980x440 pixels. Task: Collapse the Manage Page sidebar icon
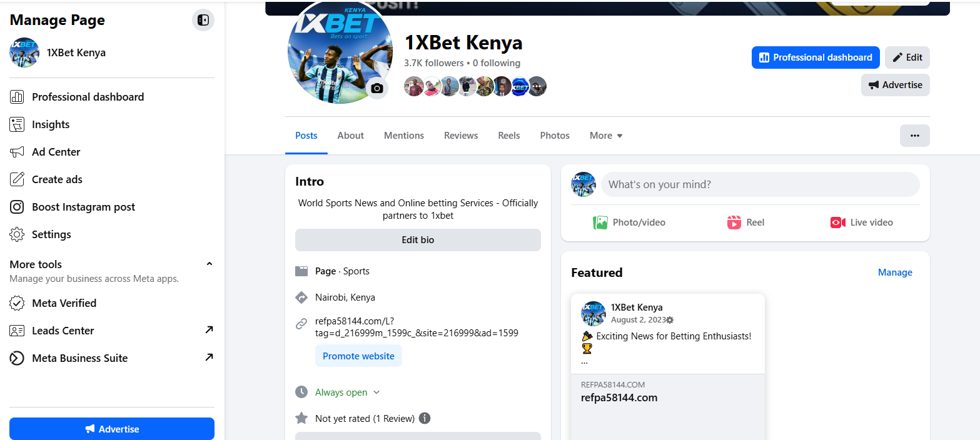[203, 20]
